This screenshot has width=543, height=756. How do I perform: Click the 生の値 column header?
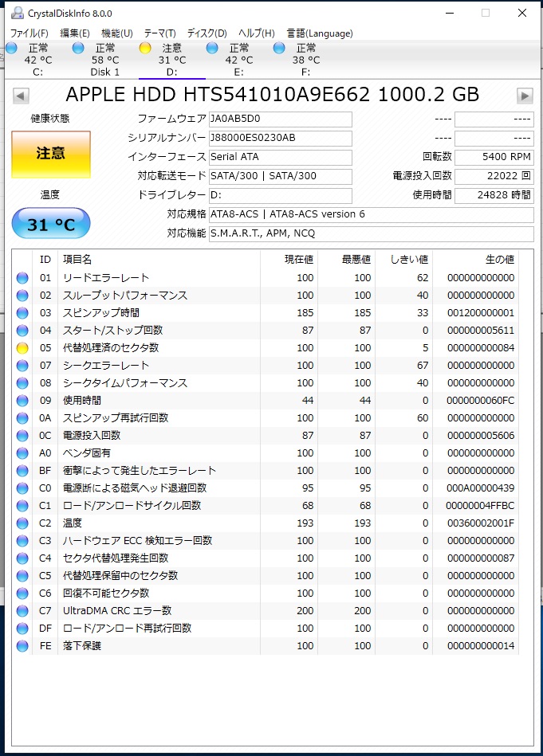coord(500,260)
